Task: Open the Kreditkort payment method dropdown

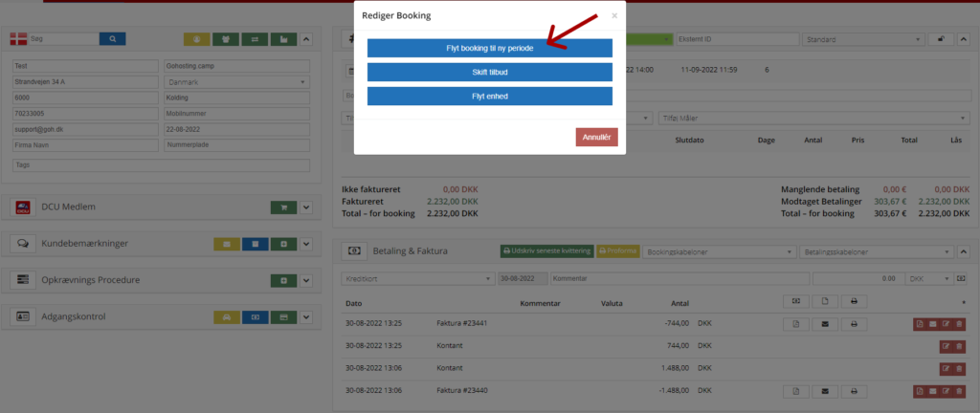Action: (416, 279)
